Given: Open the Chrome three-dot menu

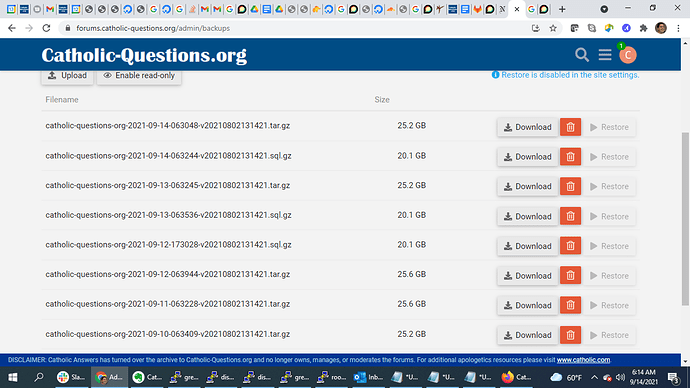Looking at the screenshot, I should coord(678,28).
